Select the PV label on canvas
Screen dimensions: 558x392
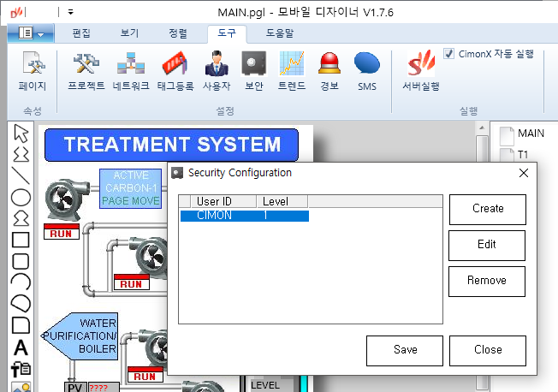click(x=74, y=387)
